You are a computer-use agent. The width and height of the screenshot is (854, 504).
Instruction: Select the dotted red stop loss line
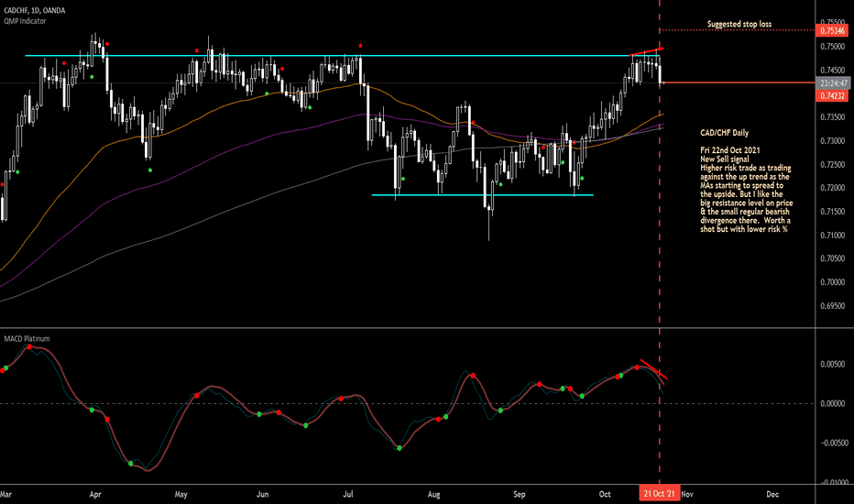738,29
